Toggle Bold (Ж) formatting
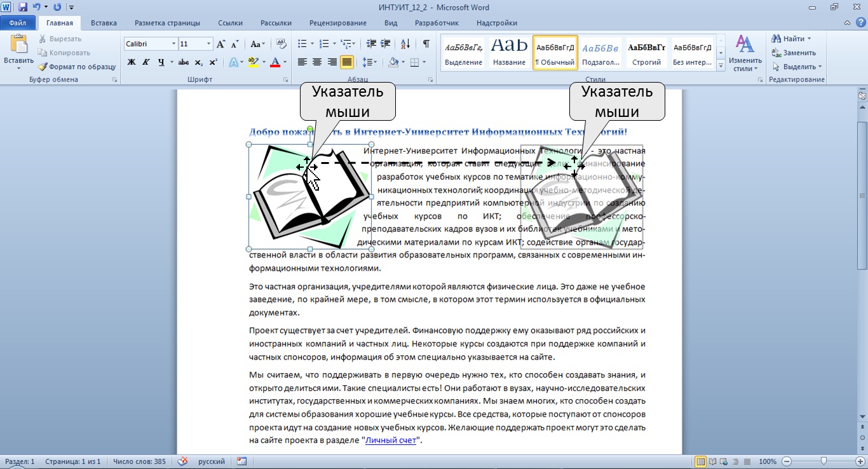 (132, 62)
